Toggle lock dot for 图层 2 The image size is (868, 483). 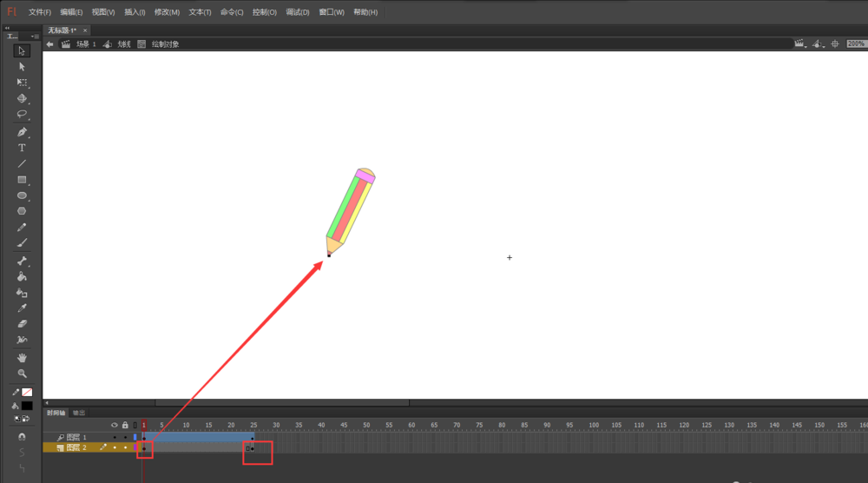(x=125, y=447)
